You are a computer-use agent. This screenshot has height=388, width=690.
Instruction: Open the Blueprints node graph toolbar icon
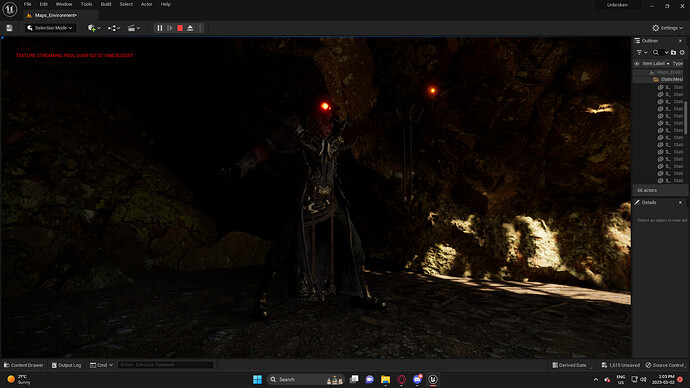click(111, 28)
